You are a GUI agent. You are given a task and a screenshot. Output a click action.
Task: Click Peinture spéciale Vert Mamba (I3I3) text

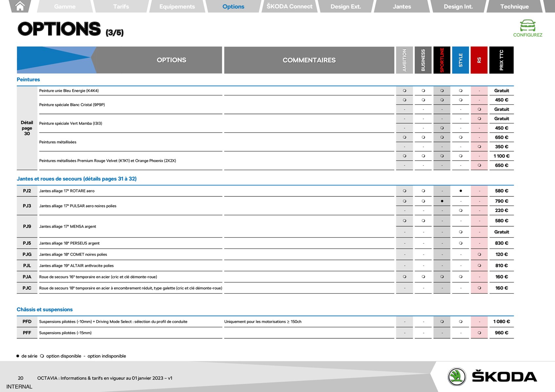point(71,123)
